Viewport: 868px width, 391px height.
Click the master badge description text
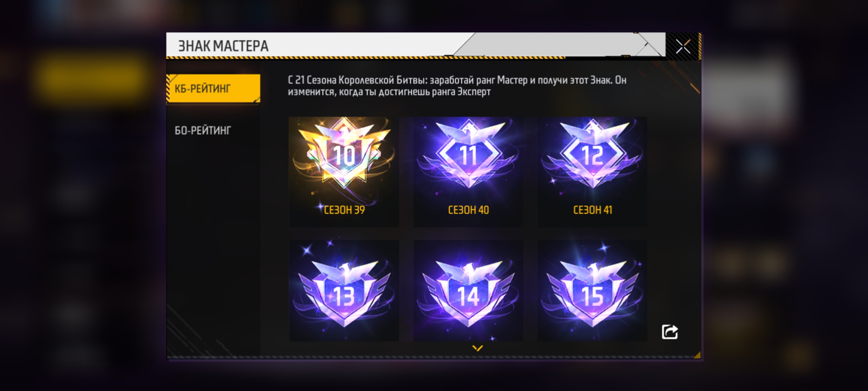(x=457, y=86)
